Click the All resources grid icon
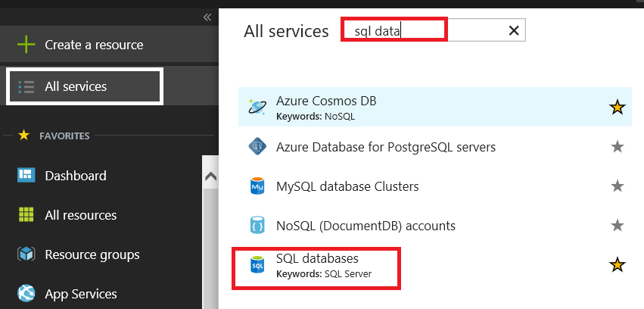Screen dimensions: 644x309 click(x=26, y=215)
